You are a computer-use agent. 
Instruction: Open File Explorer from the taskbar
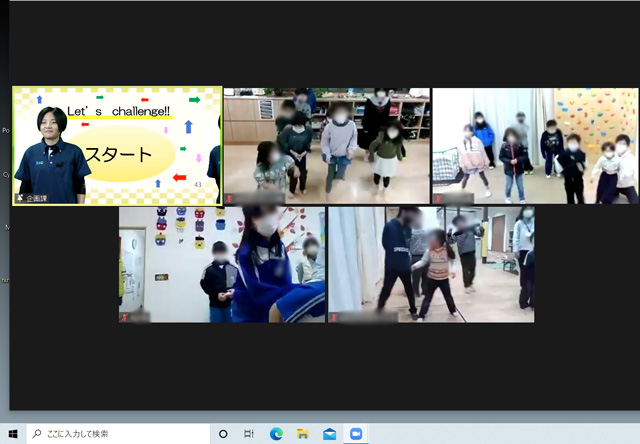coord(303,434)
